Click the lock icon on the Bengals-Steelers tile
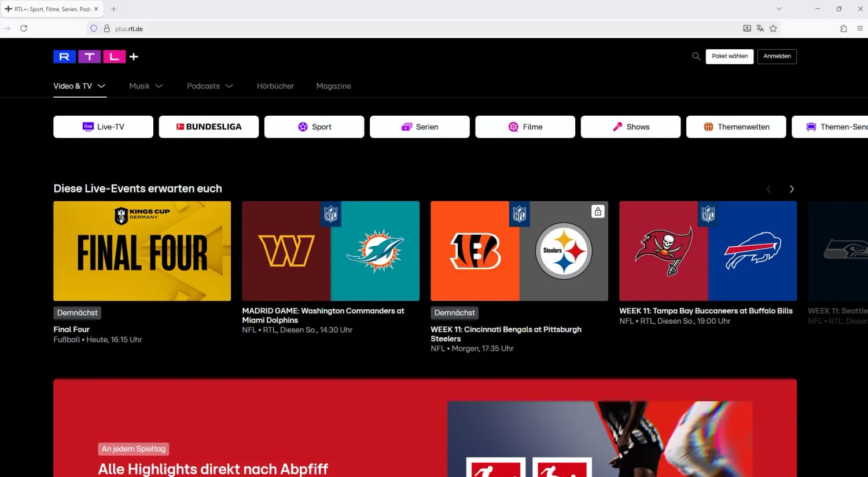868x477 pixels. pos(598,212)
